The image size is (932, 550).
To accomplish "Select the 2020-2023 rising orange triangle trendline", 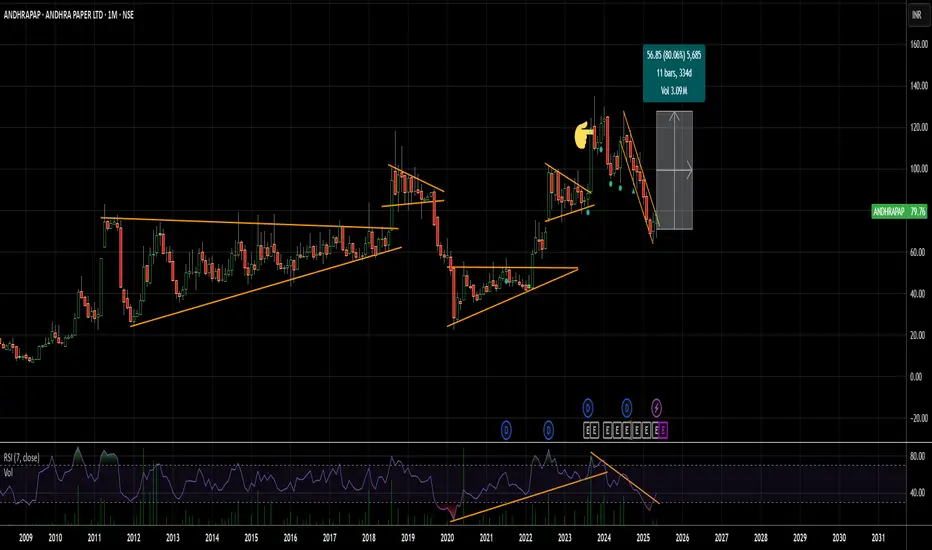I will tap(512, 297).
